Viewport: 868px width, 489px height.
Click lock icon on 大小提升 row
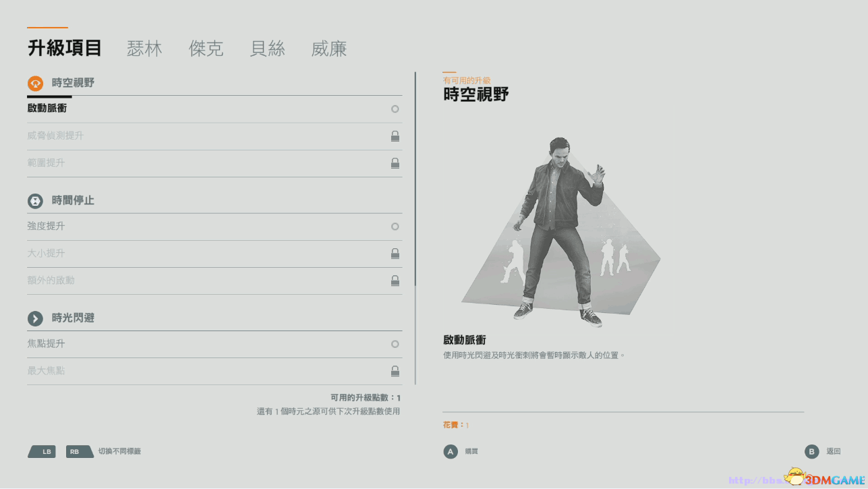395,254
